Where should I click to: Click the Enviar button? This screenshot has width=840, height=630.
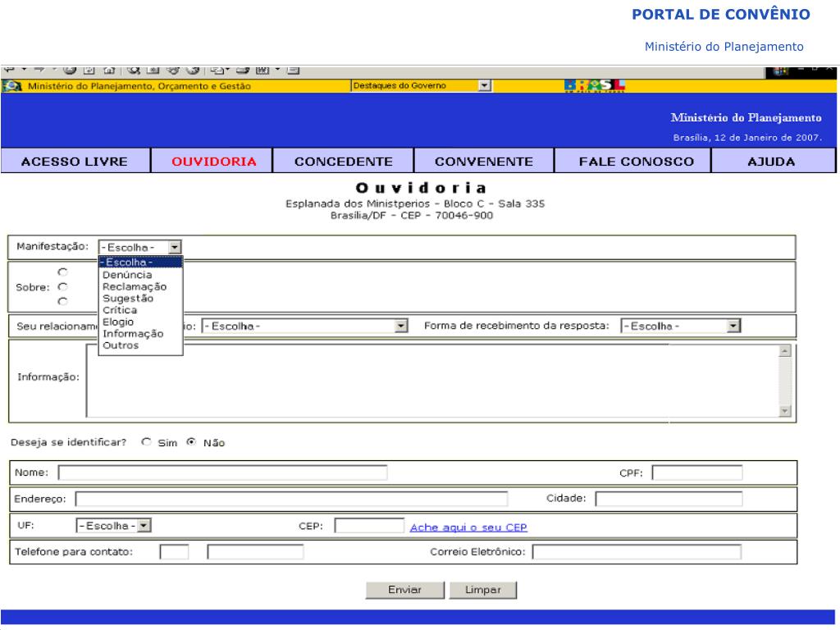point(404,590)
